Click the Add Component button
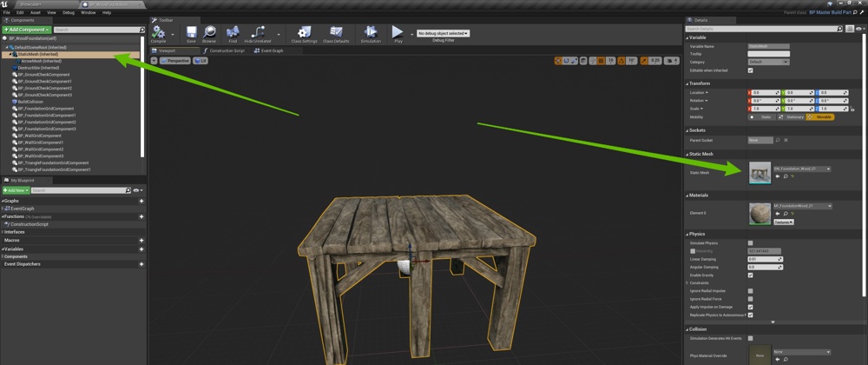The image size is (868, 365). pyautogui.click(x=26, y=30)
